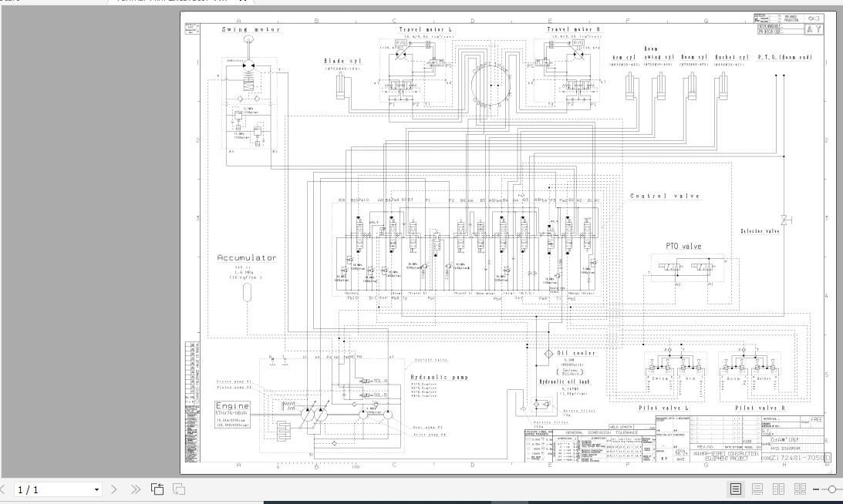843x504 pixels.
Task: Jump to the last page
Action: pyautogui.click(x=136, y=489)
